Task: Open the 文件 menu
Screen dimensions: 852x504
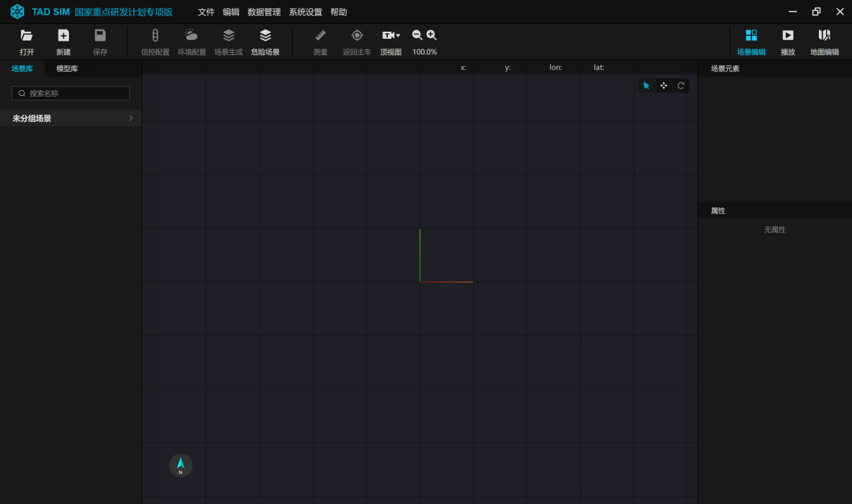Action: 206,12
